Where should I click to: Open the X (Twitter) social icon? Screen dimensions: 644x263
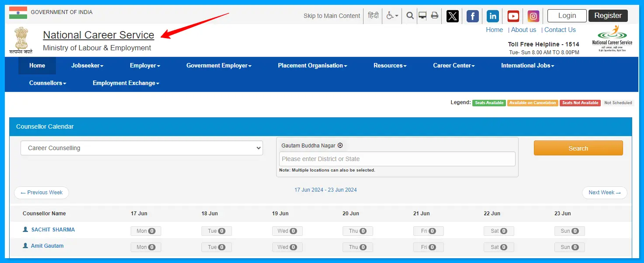coord(452,16)
